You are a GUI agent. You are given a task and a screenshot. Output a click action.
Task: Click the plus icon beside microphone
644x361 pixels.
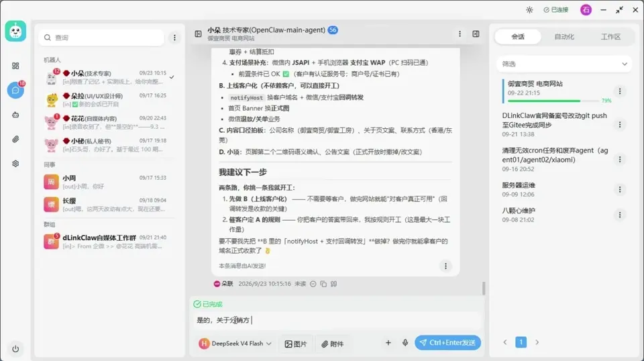click(388, 342)
